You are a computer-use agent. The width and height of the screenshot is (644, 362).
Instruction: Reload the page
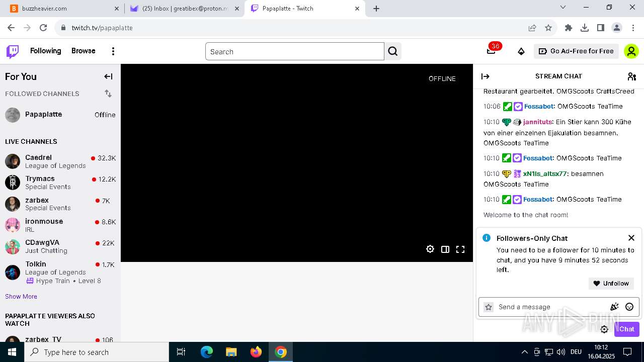[x=43, y=28]
